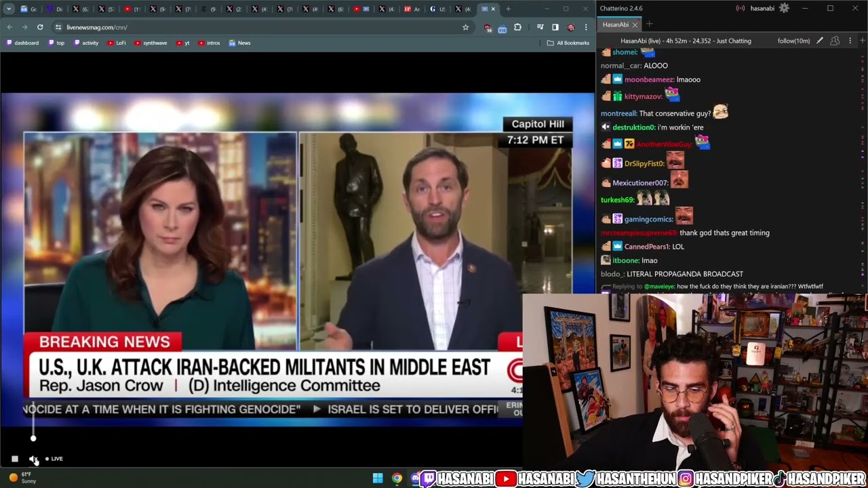
Task: Open the yt bookmark
Action: [x=183, y=43]
